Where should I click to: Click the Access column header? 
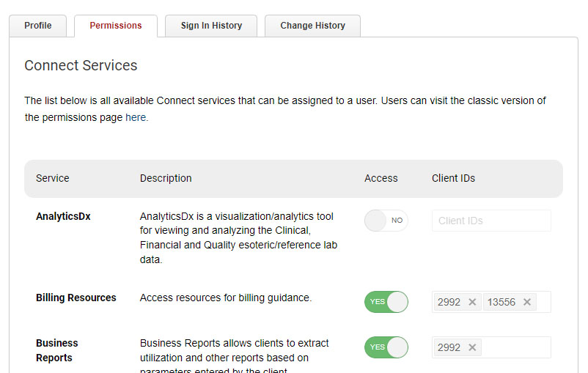click(381, 178)
